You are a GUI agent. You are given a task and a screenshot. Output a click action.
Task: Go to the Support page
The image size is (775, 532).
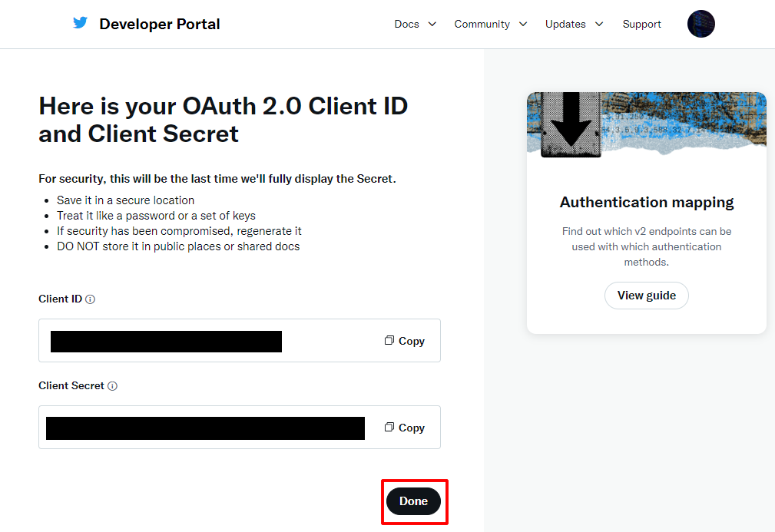pos(641,25)
